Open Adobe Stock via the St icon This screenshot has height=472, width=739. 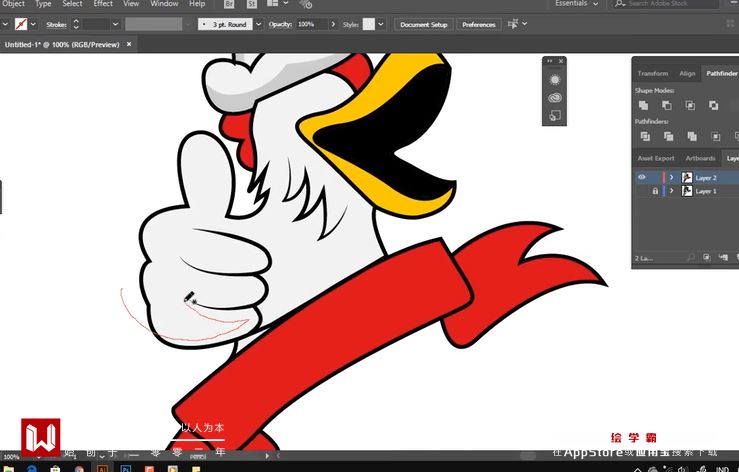click(252, 4)
